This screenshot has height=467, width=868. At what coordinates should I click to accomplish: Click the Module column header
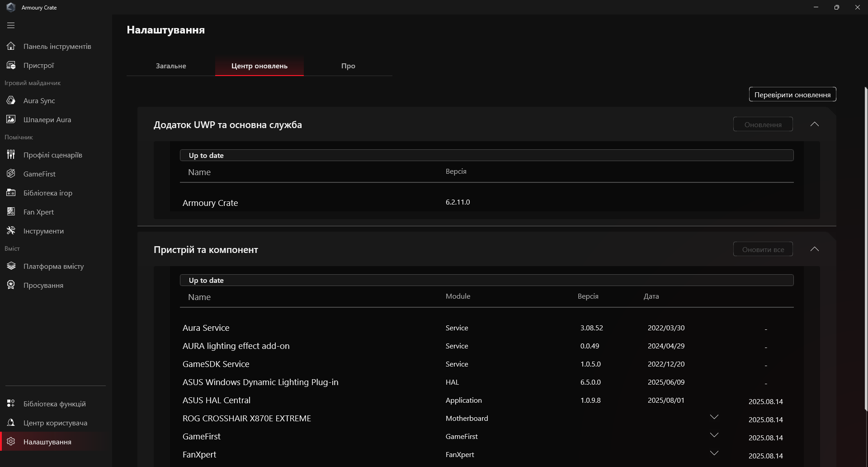click(458, 296)
